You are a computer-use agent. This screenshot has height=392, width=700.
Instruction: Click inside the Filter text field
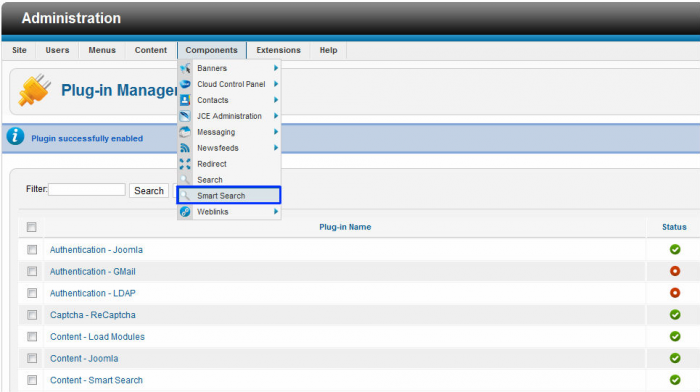point(87,189)
